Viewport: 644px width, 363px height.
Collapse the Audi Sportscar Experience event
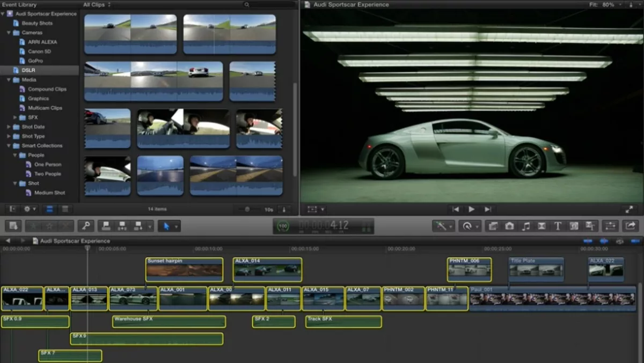point(3,14)
